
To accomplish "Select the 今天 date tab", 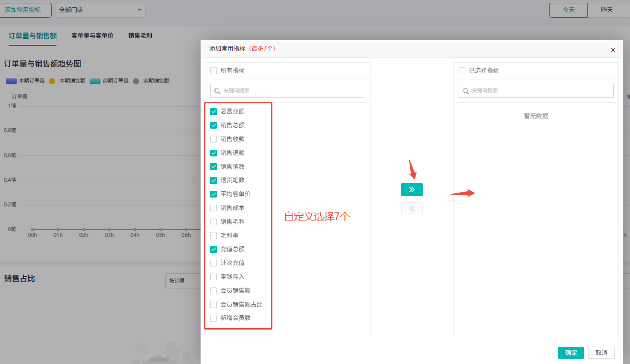I will point(568,10).
